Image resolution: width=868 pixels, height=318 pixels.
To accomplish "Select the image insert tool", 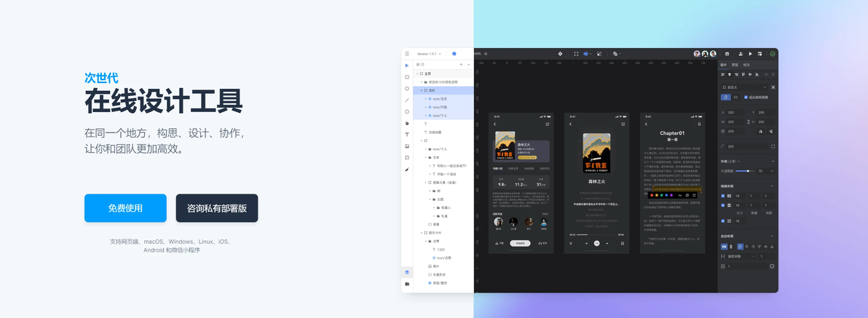I will [x=407, y=146].
